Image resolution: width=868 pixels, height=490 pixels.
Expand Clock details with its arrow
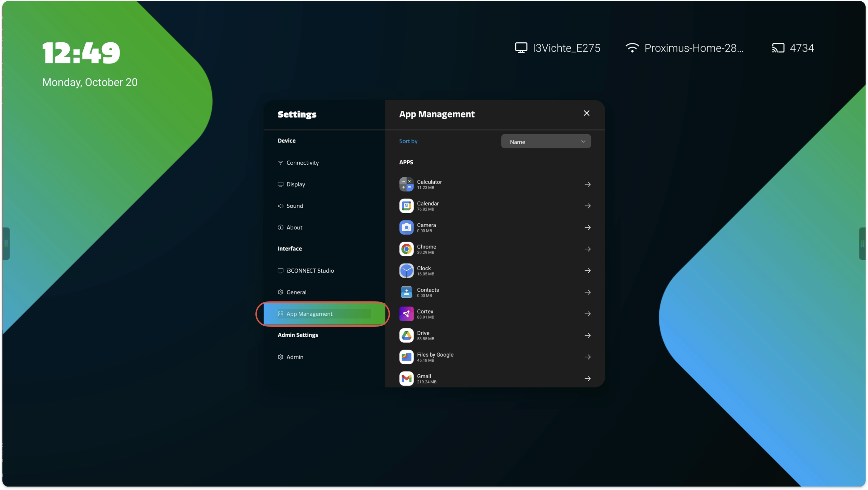[587, 271]
